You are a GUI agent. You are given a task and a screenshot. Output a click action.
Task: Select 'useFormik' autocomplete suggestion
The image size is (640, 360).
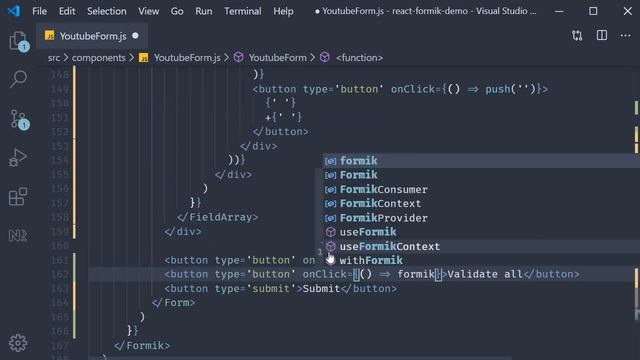[482, 232]
